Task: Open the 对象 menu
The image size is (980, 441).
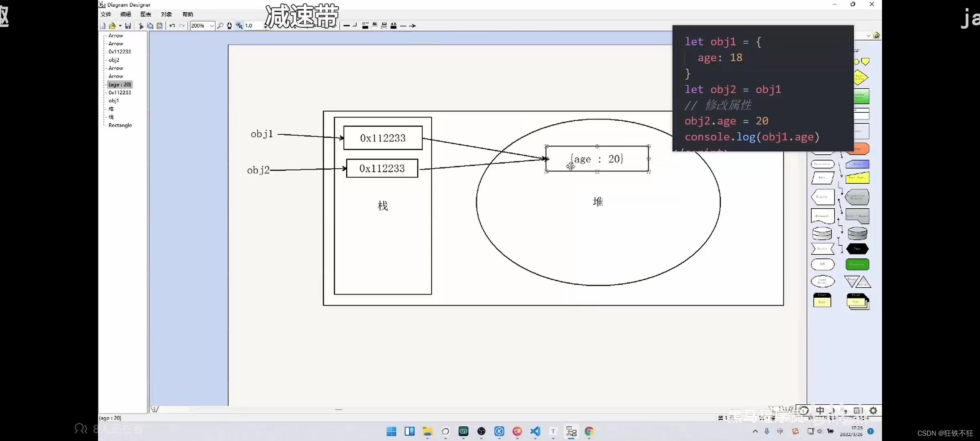Action: (166, 14)
